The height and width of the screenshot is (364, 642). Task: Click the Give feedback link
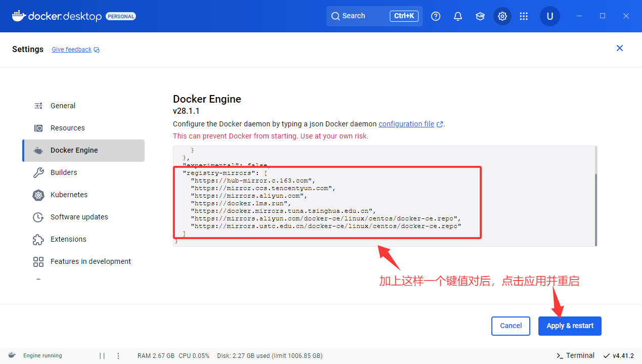point(71,50)
